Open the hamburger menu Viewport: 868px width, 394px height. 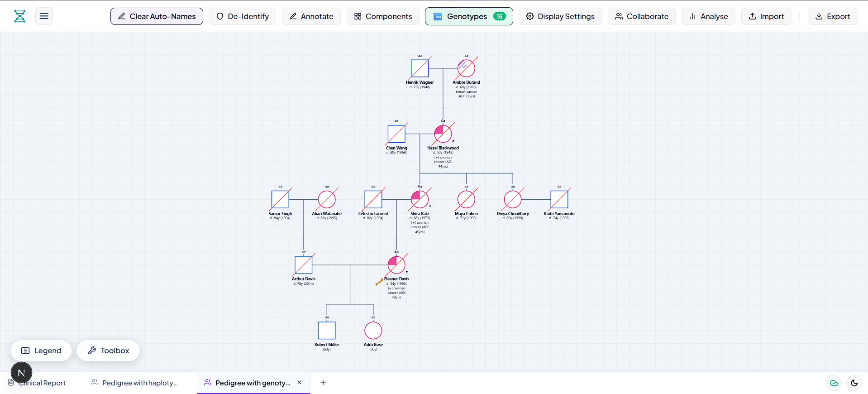(44, 16)
